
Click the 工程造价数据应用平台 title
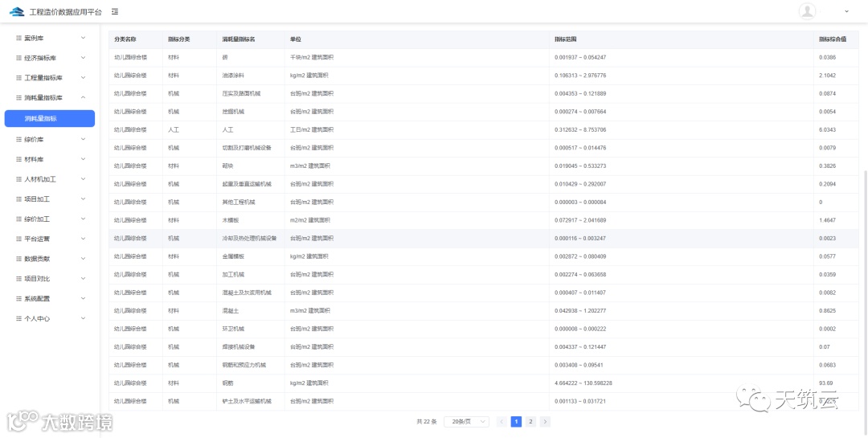pos(66,11)
